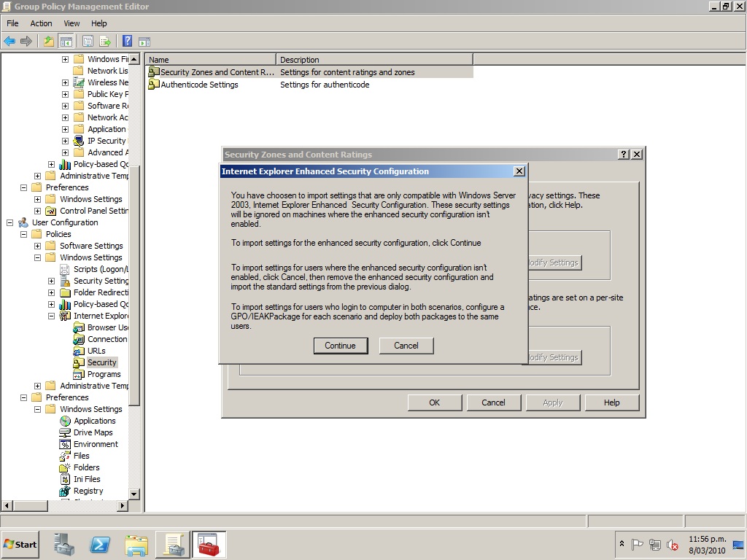Click the Show desktop tray icon
Image resolution: width=747 pixels, height=560 pixels.
point(739,544)
